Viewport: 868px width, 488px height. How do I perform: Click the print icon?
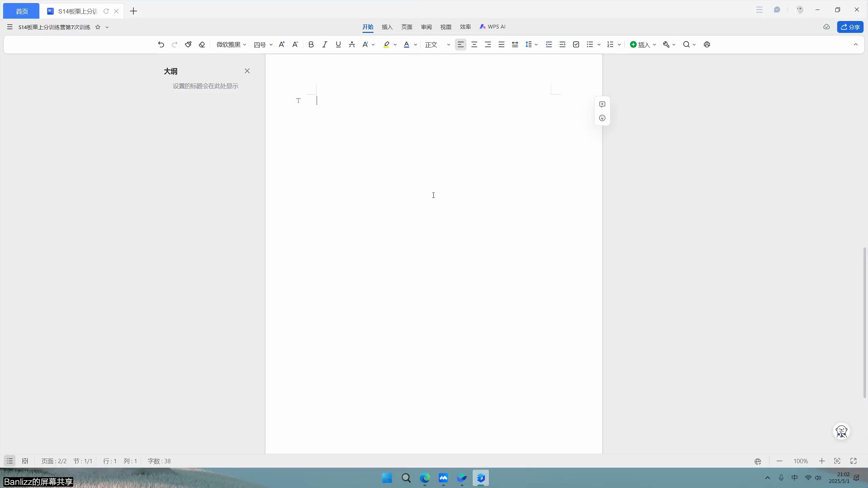coord(707,44)
